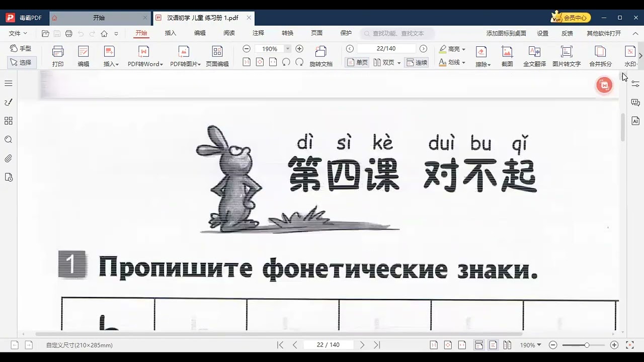Switch to Edit (编辑) ribbon tab
644x362 pixels.
coord(200,33)
